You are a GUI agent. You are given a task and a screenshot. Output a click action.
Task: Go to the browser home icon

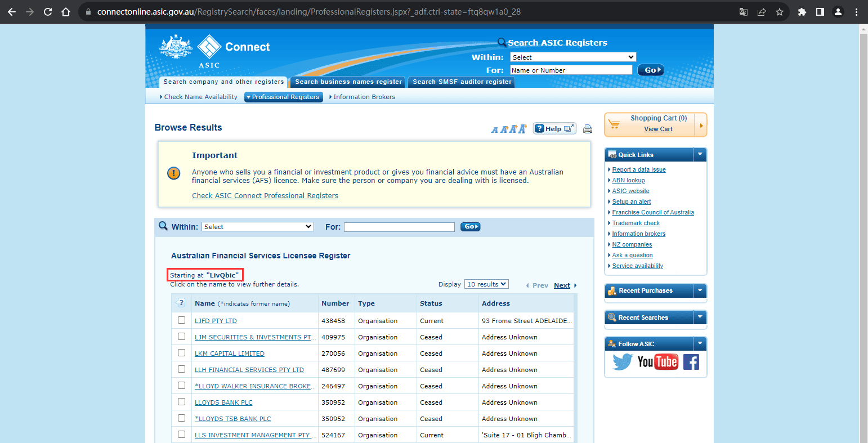[x=66, y=12]
